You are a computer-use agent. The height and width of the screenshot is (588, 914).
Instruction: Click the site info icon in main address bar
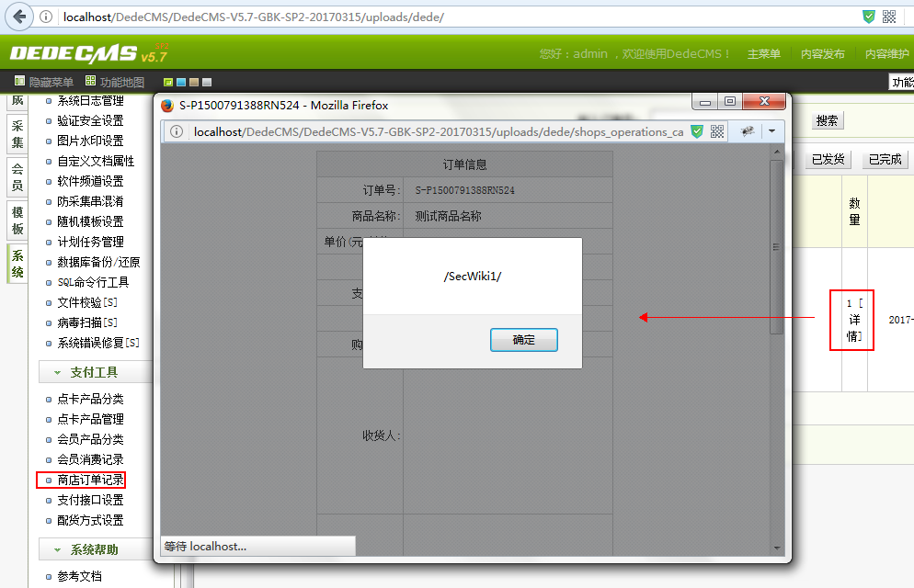pos(46,17)
